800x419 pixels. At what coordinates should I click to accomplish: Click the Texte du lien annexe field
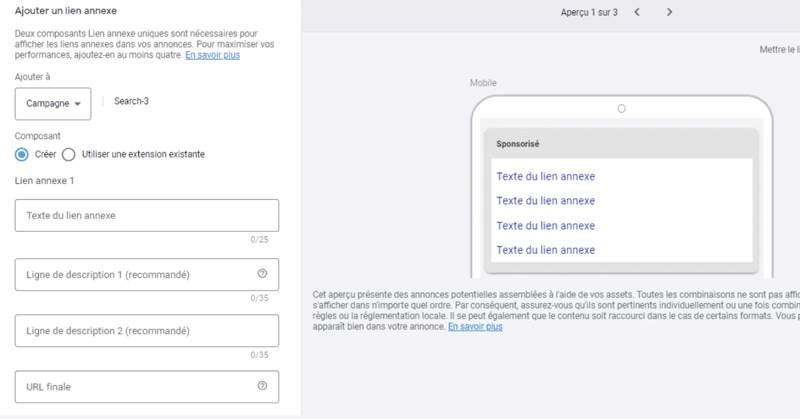pyautogui.click(x=146, y=215)
